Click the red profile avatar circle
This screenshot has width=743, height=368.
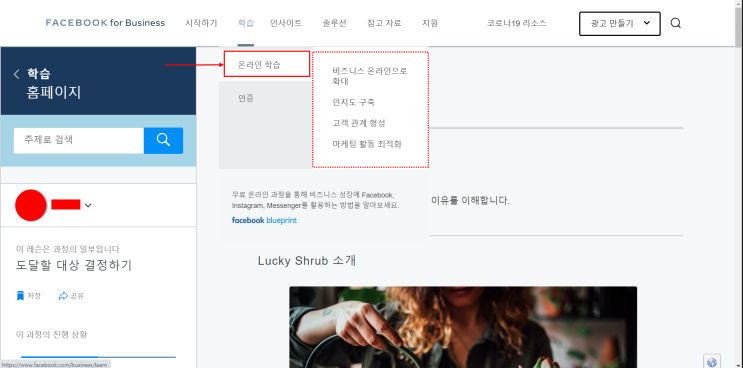click(x=31, y=205)
